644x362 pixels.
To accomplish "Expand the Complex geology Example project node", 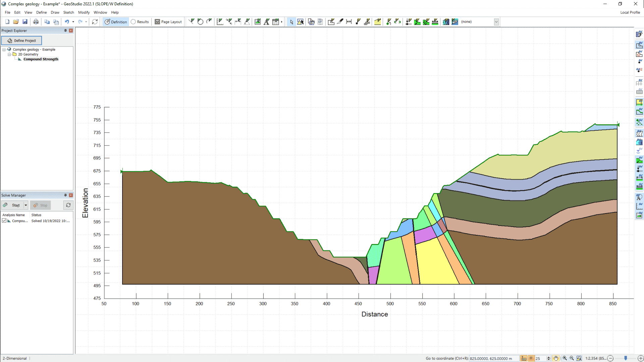I will [x=4, y=49].
